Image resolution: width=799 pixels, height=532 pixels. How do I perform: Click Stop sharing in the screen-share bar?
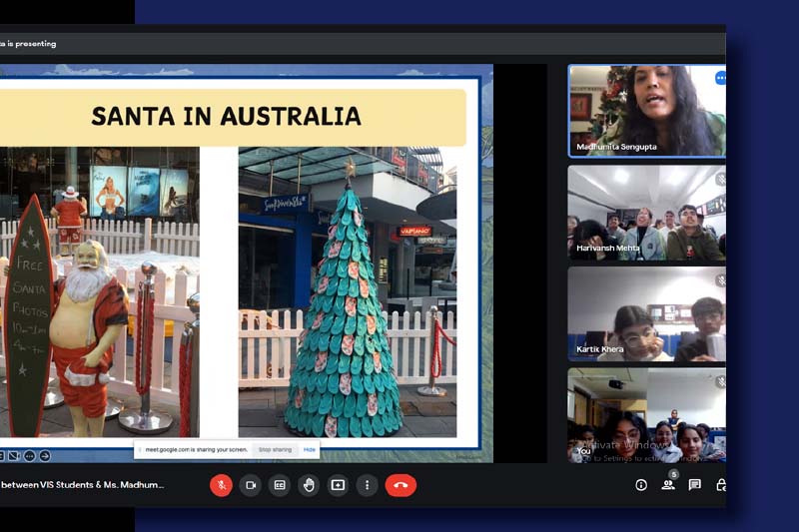(275, 449)
